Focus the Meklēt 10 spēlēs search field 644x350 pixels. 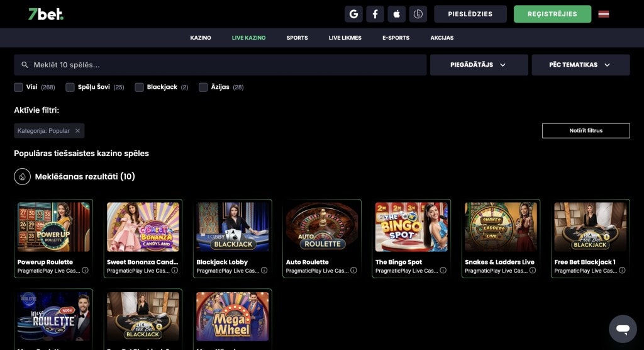click(220, 65)
